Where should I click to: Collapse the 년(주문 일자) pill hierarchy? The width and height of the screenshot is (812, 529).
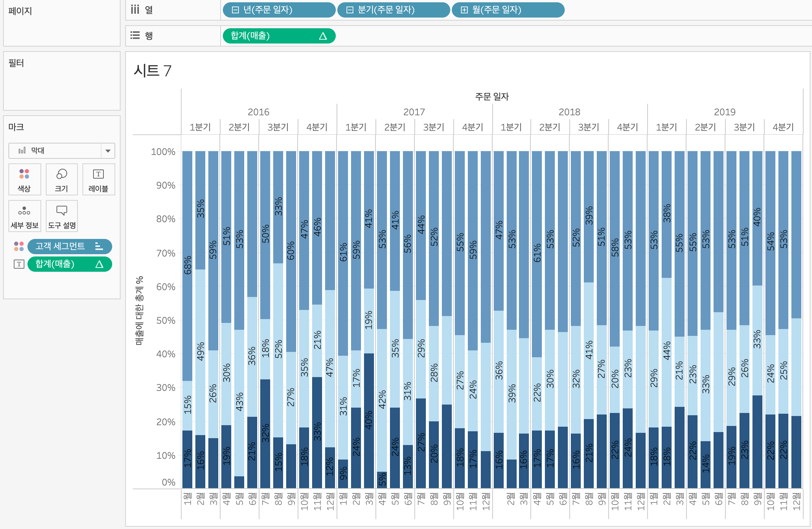point(235,10)
